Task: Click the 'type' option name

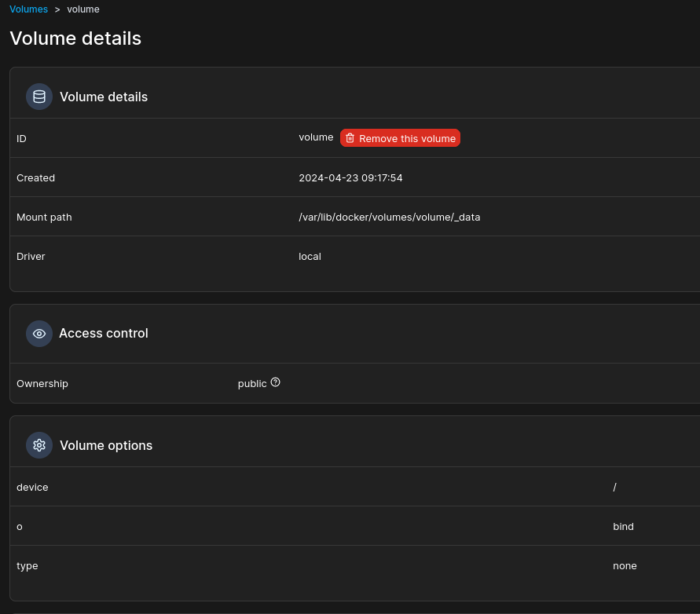Action: 27,566
